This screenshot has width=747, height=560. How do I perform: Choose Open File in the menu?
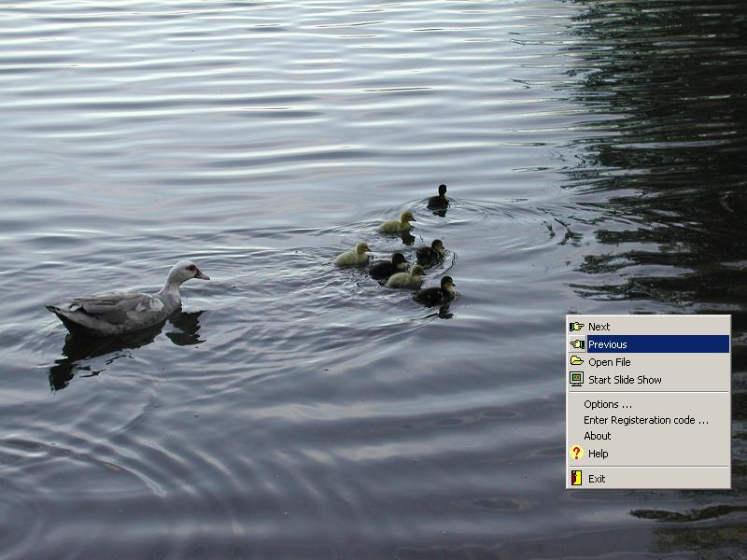pyautogui.click(x=648, y=362)
